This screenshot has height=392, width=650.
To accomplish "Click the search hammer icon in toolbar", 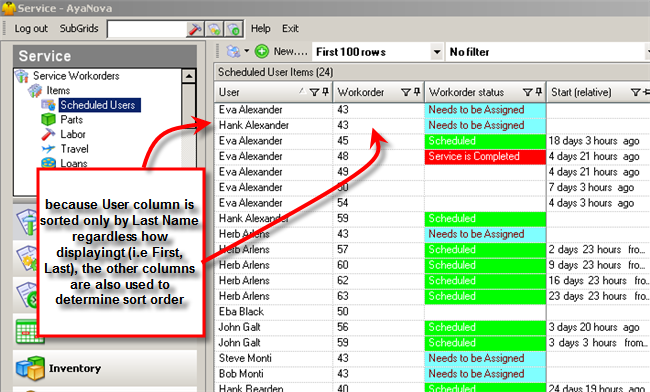I will (195, 29).
